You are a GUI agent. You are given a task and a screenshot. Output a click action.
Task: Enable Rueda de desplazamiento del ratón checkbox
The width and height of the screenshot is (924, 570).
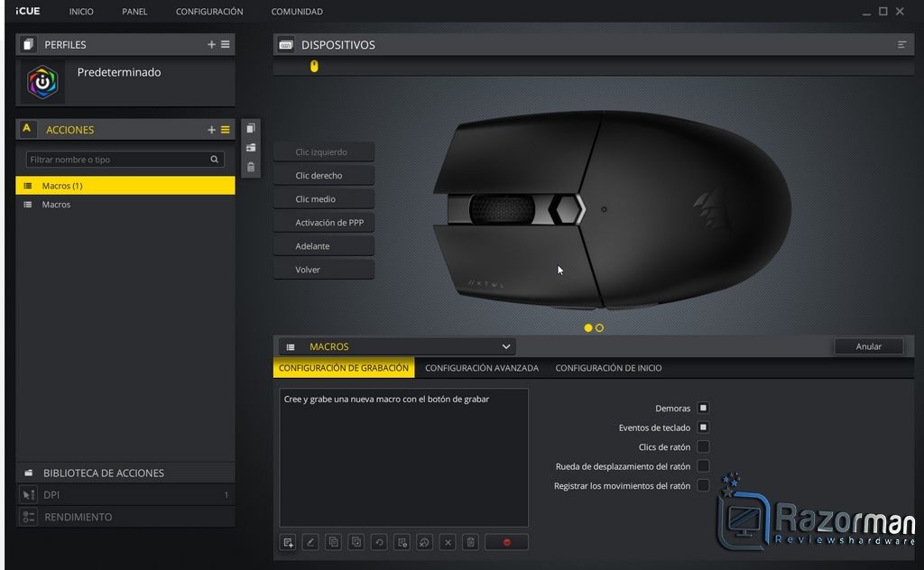point(703,465)
